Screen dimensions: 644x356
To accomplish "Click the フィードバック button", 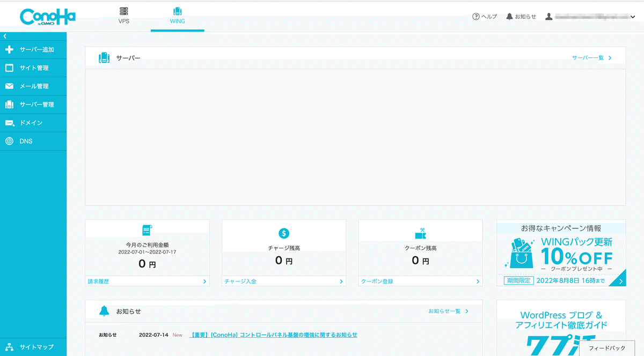I will click(608, 348).
